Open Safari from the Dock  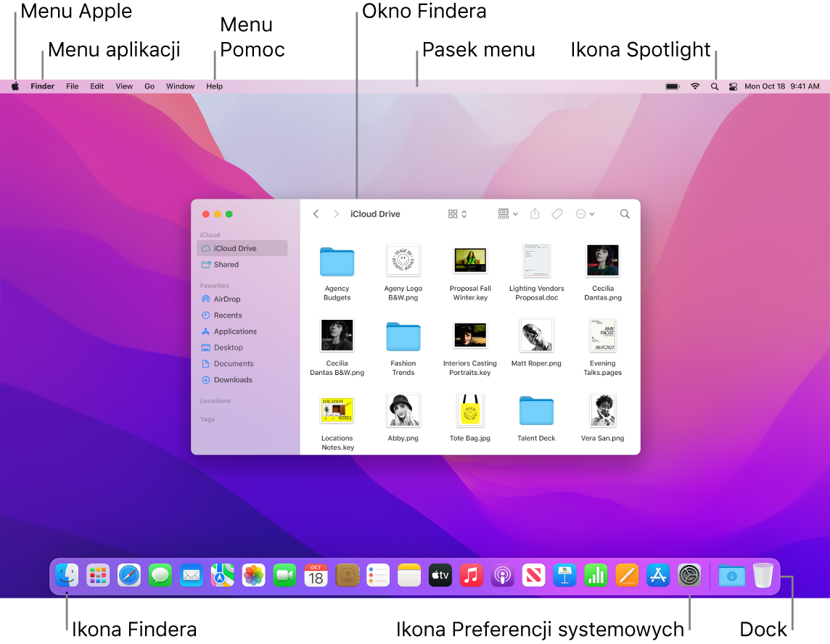click(129, 575)
